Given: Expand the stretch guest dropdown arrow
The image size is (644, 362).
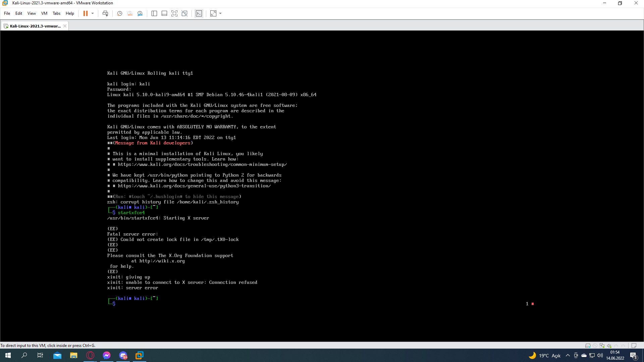Looking at the screenshot, I should click(220, 13).
